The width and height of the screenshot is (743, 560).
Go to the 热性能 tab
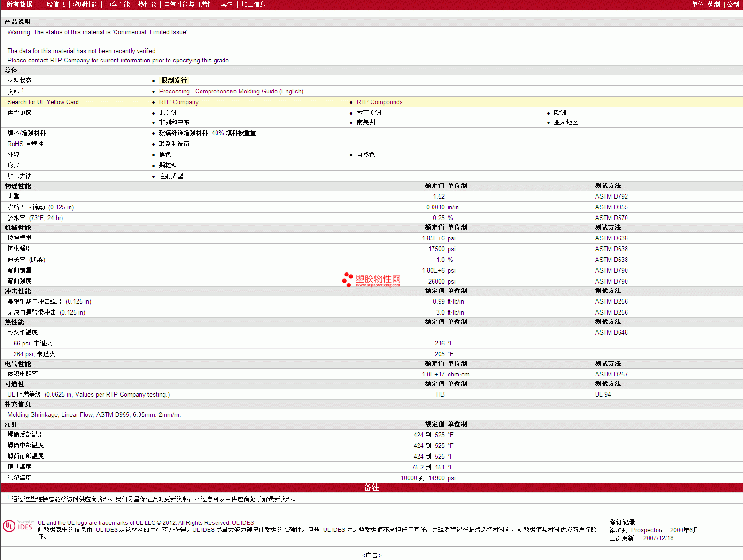click(x=147, y=4)
